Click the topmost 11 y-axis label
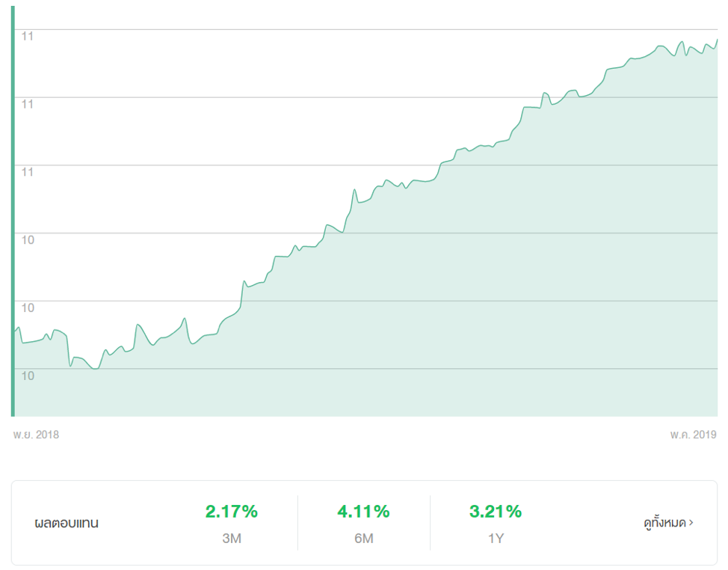728x570 pixels. (x=28, y=36)
